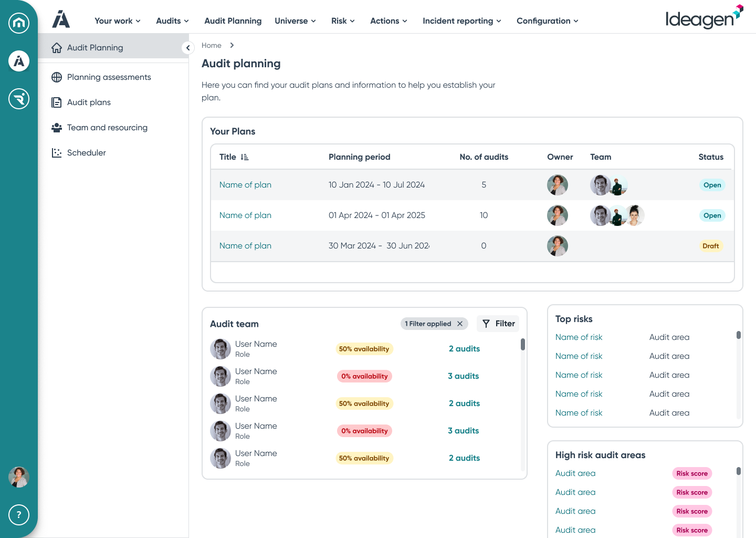This screenshot has height=538, width=756.
Task: Click the '1 Filter applied' chip label
Action: 428,324
